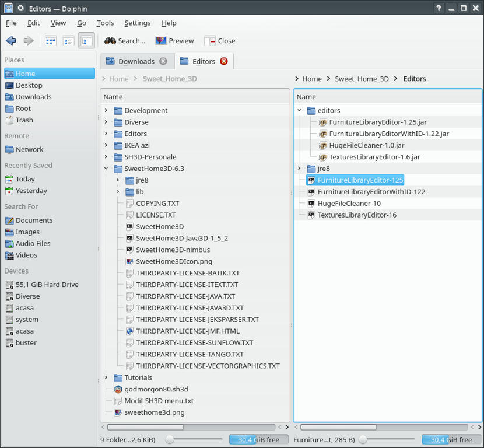Open the Tools menu
Image resolution: width=484 pixels, height=448 pixels.
(106, 23)
